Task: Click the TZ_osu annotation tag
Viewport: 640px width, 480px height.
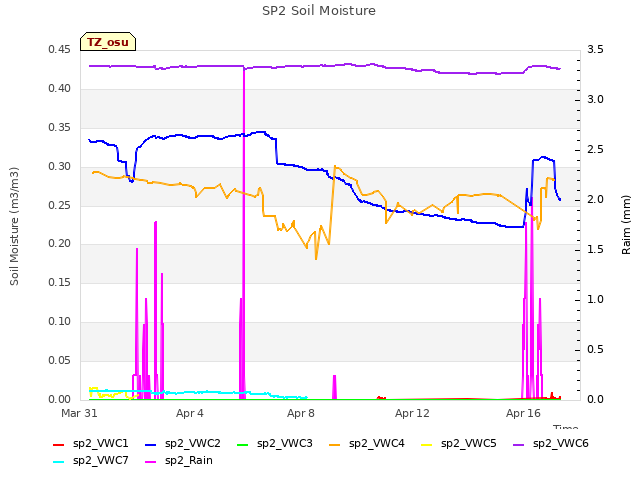Action: (108, 42)
